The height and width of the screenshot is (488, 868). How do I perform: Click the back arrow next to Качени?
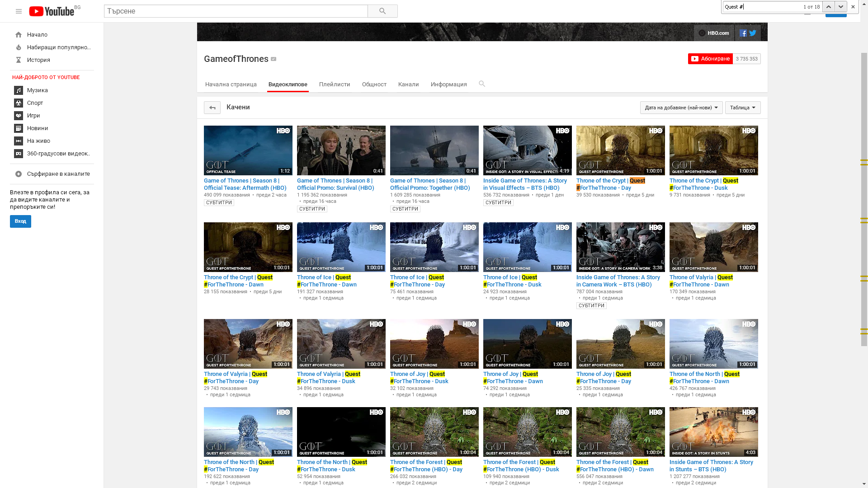[x=212, y=108]
